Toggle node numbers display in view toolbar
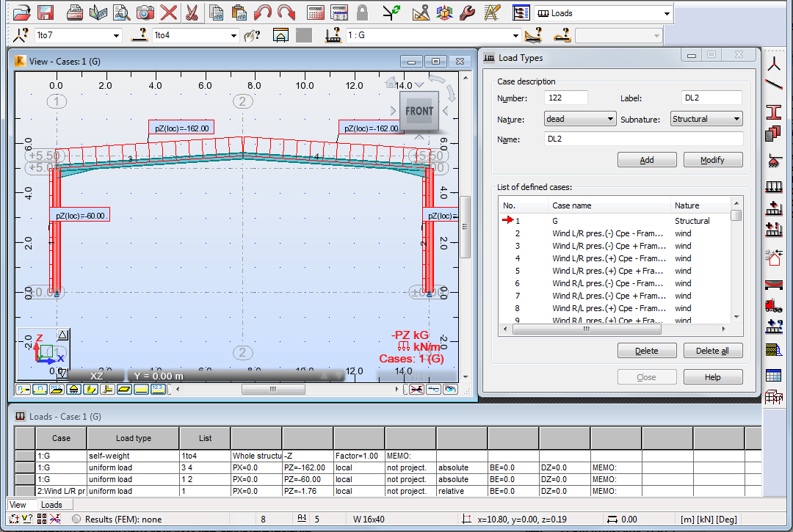793x532 pixels. click(23, 389)
